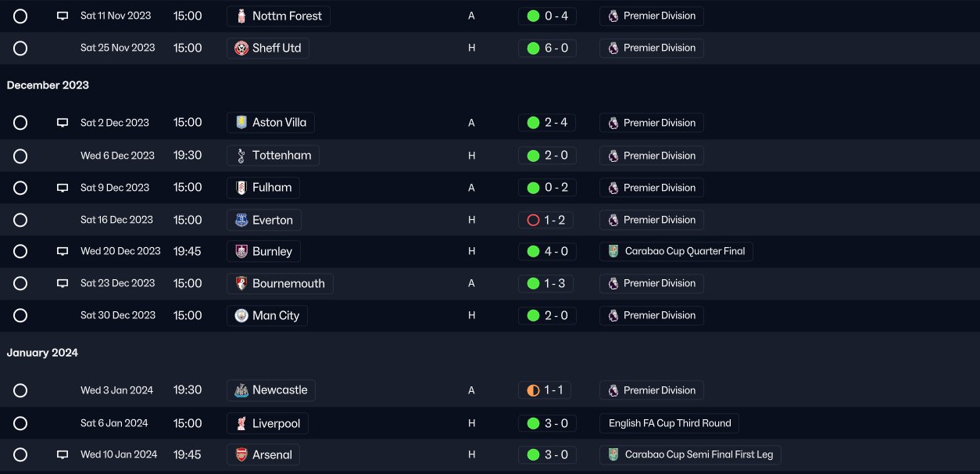Click the Nottm Forest club badge
This screenshot has height=474, width=980.
click(241, 16)
